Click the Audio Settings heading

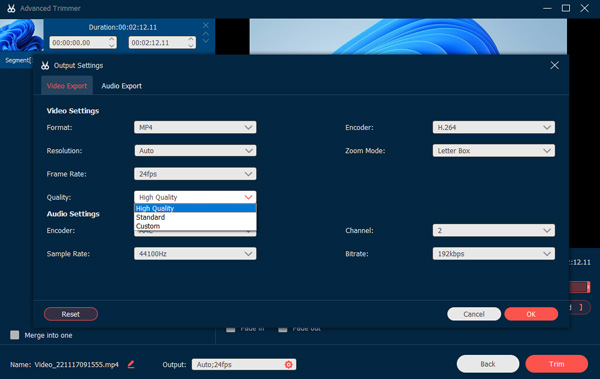pos(73,214)
